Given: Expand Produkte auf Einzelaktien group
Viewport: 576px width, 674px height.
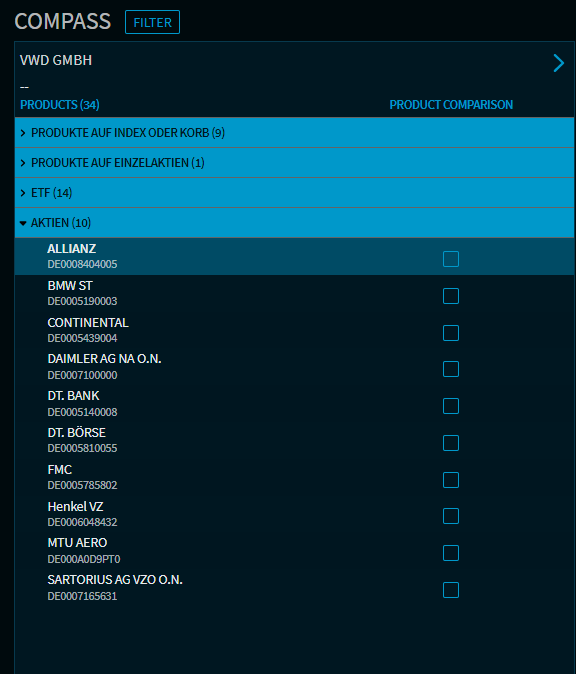Looking at the screenshot, I should click(294, 163).
